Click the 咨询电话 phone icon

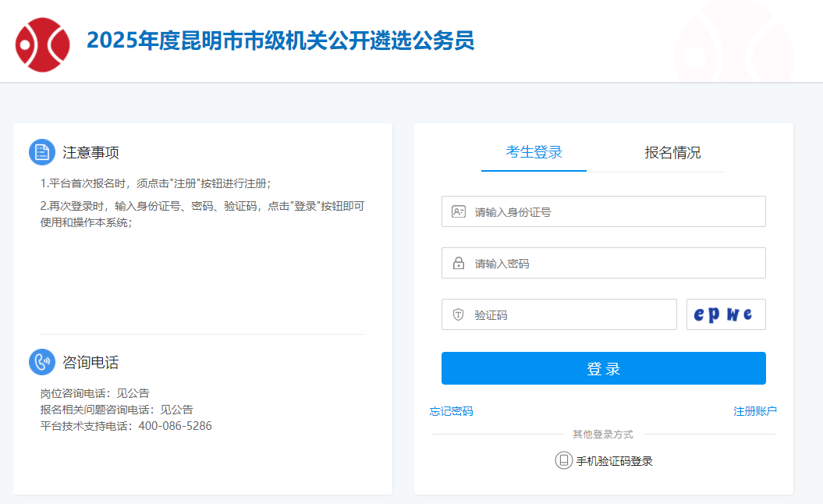pos(42,362)
